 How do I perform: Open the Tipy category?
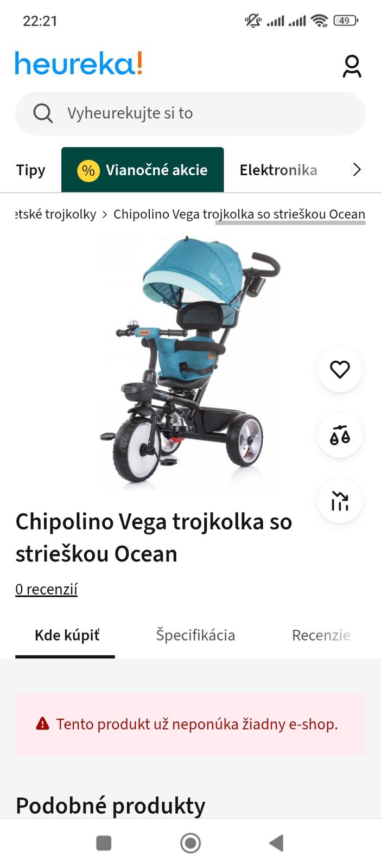30,170
